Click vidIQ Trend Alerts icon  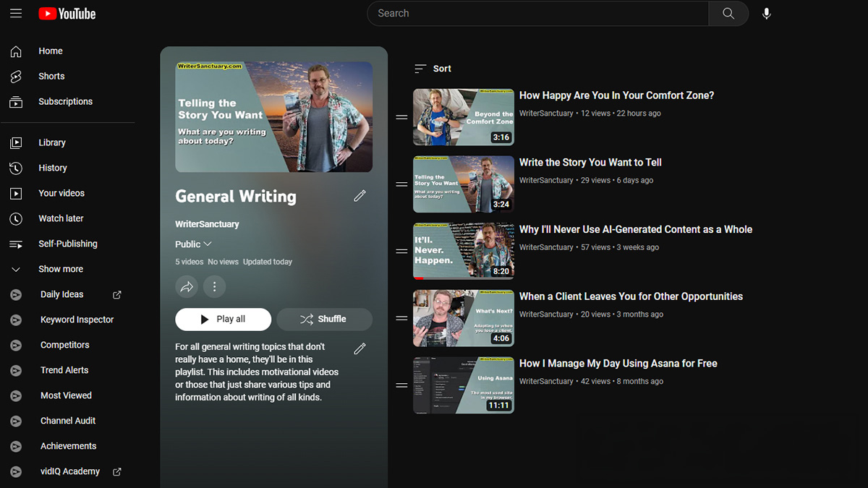[16, 371]
